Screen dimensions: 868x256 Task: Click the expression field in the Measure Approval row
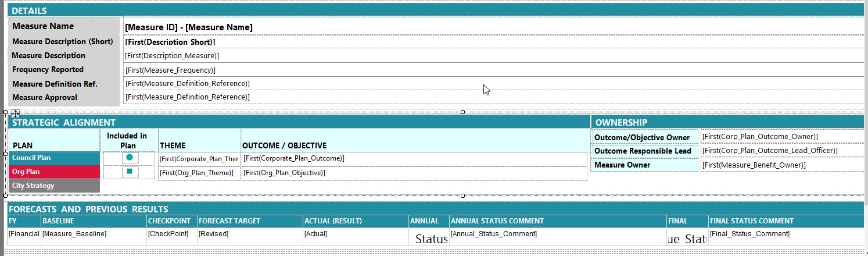[x=493, y=97]
